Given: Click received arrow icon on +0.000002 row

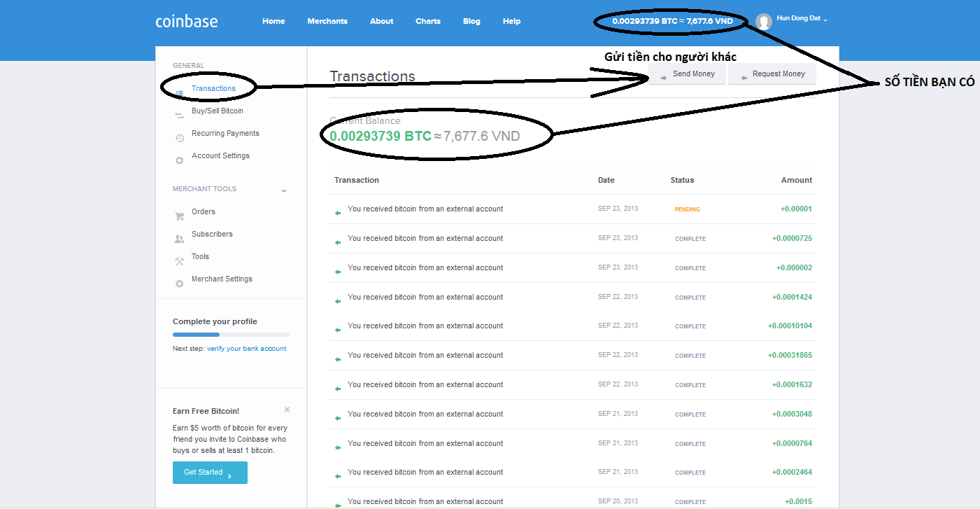Looking at the screenshot, I should [338, 272].
